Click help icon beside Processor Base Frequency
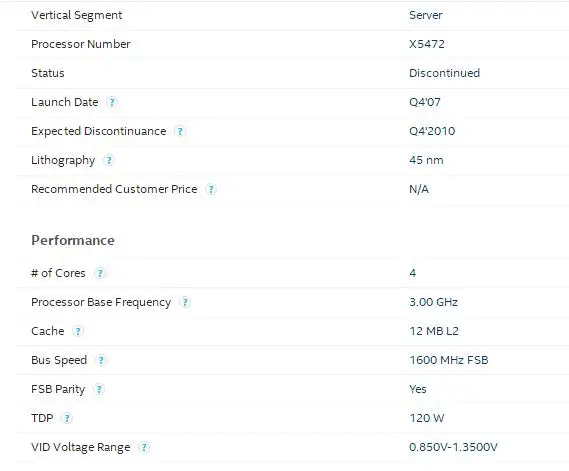569x471 pixels. pyautogui.click(x=185, y=302)
